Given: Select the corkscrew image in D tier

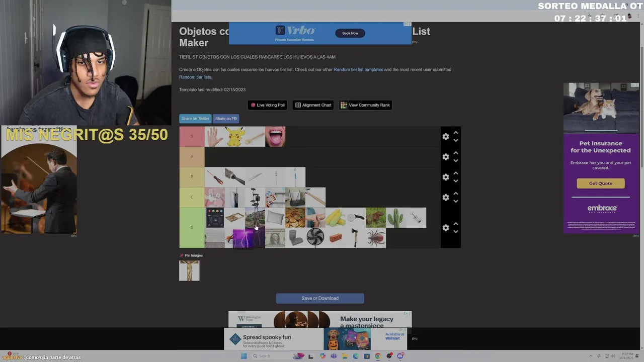Looking at the screenshot, I should 416,218.
